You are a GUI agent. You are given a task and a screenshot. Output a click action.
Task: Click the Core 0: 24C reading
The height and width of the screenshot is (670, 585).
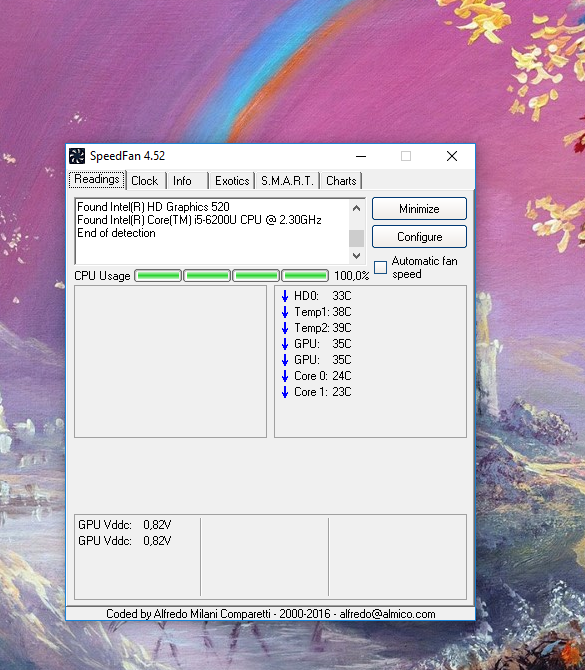click(323, 376)
